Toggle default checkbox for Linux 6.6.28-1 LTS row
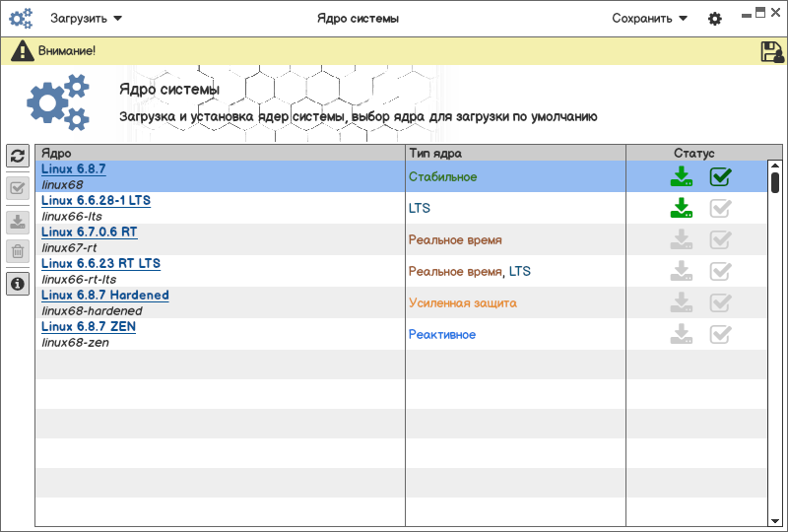This screenshot has height=532, width=788. click(721, 208)
